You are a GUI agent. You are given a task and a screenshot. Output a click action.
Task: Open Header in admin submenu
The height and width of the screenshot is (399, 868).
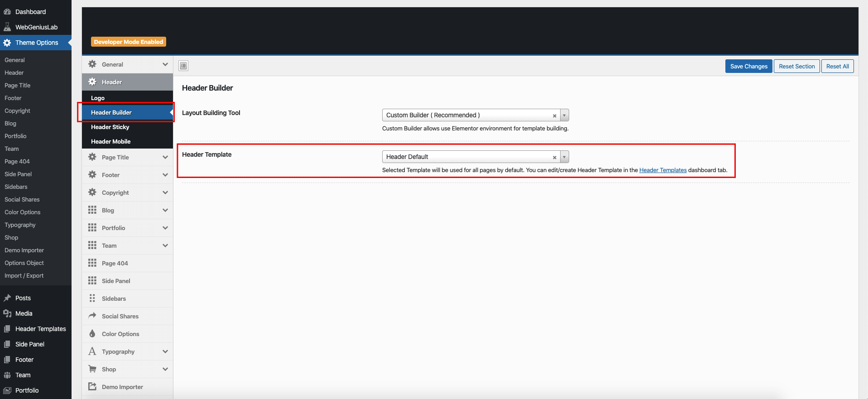[14, 72]
